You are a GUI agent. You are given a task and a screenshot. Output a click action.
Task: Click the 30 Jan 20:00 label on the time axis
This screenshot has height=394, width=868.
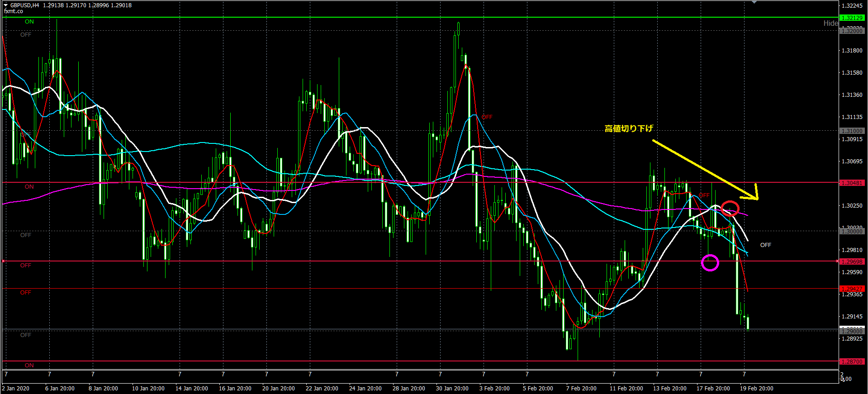pyautogui.click(x=452, y=389)
